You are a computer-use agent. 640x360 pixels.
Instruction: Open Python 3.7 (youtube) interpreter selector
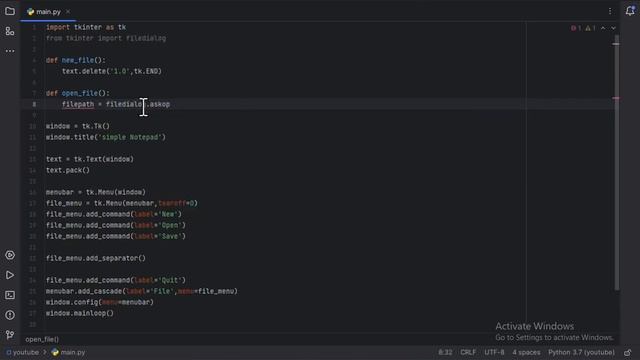pyautogui.click(x=581, y=352)
